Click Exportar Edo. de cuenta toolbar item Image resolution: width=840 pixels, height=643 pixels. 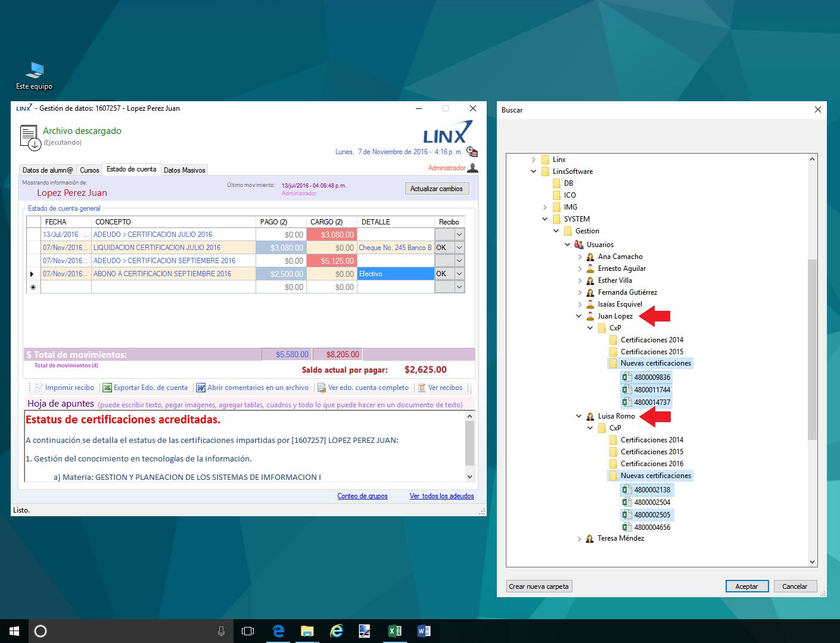pyautogui.click(x=145, y=388)
